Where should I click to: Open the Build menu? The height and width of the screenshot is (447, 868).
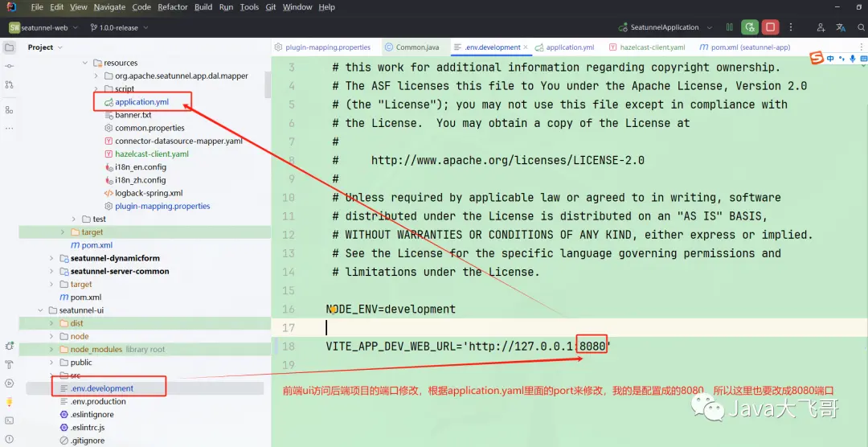tap(203, 7)
